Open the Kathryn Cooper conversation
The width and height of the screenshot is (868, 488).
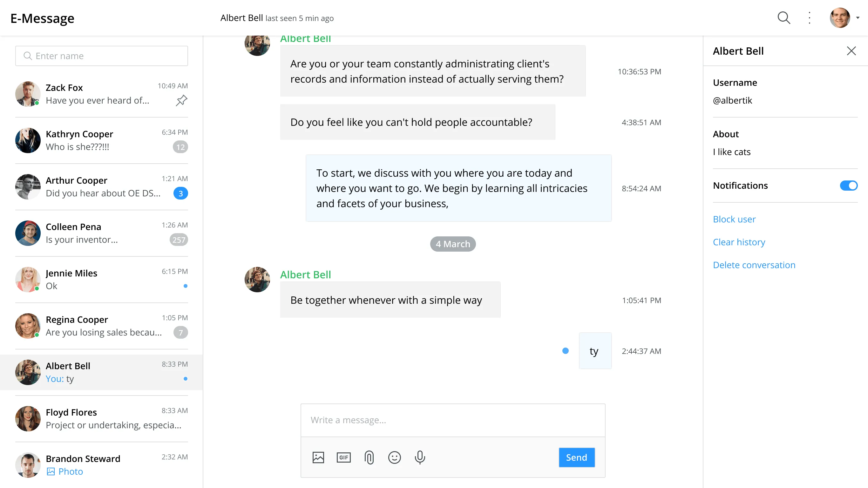pos(101,140)
